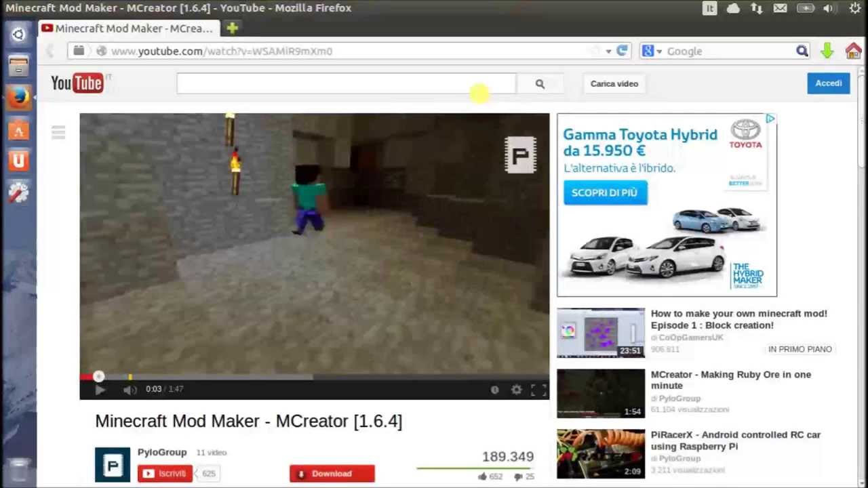Click the Toyota logo in the ad
Image resolution: width=868 pixels, height=488 pixels.
pos(745,134)
